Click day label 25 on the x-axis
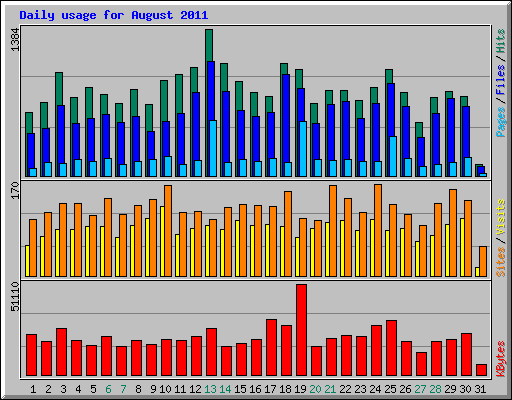The image size is (512, 400). pos(390,389)
